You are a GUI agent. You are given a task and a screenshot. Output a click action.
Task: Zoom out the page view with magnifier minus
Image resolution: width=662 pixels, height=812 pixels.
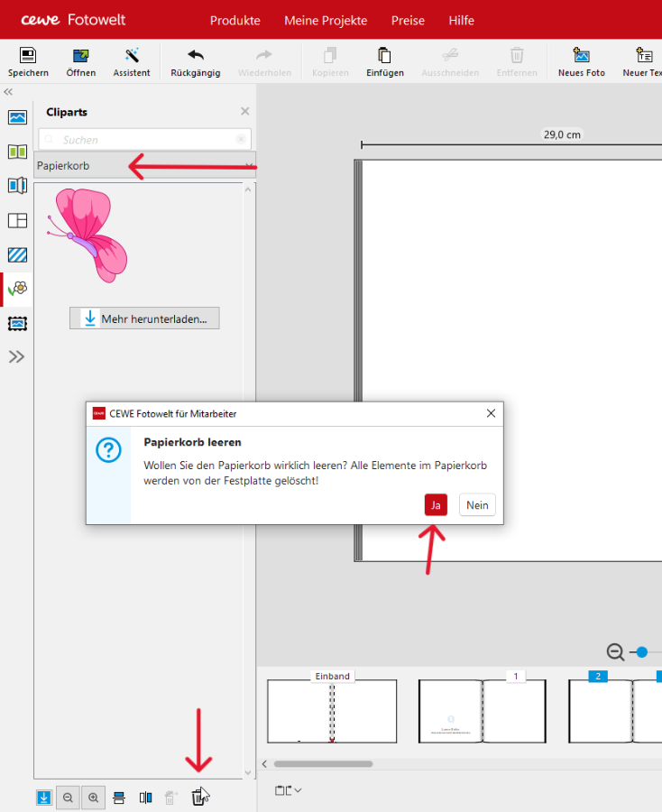tap(615, 652)
